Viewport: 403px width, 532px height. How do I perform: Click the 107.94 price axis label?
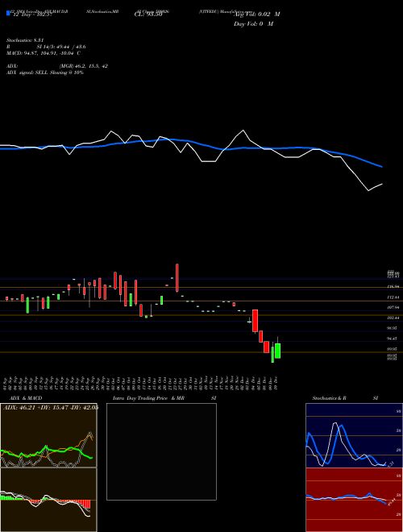point(393,307)
